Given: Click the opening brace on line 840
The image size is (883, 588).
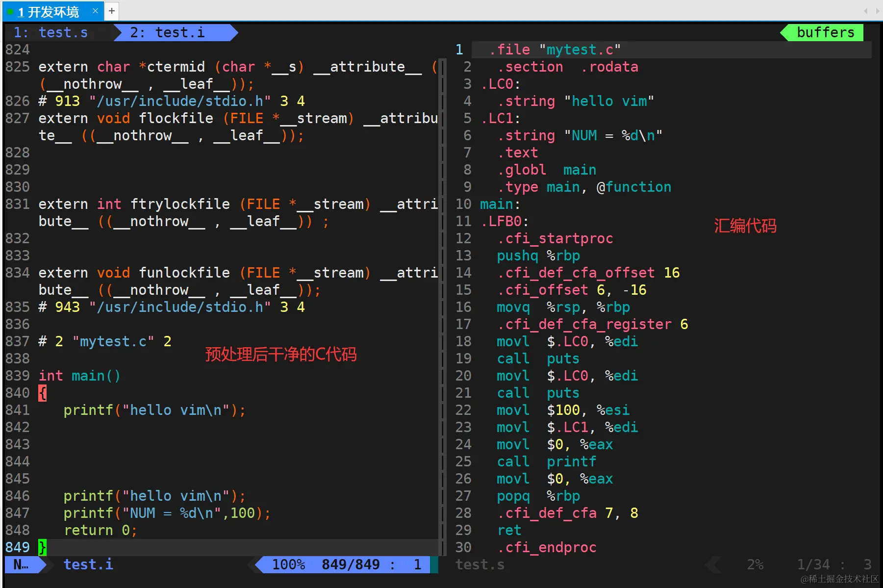Looking at the screenshot, I should 43,393.
